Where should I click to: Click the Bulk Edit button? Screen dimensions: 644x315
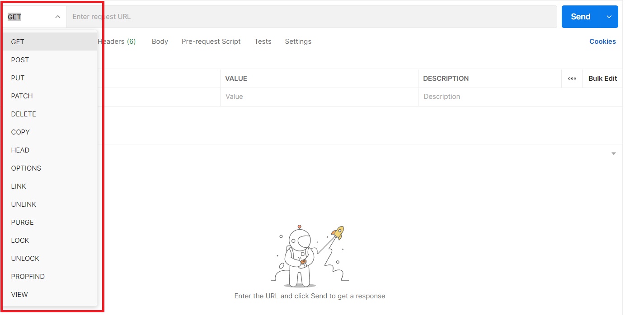[602, 78]
